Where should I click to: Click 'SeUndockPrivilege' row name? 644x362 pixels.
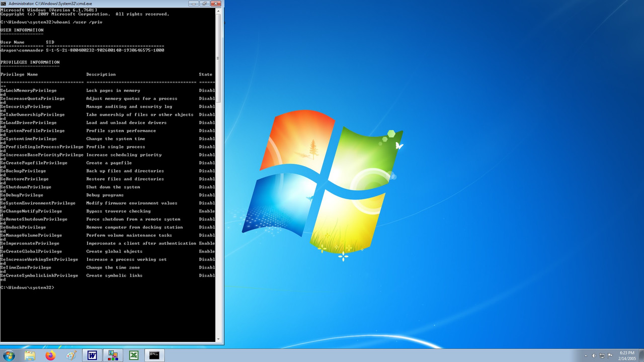pos(23,227)
